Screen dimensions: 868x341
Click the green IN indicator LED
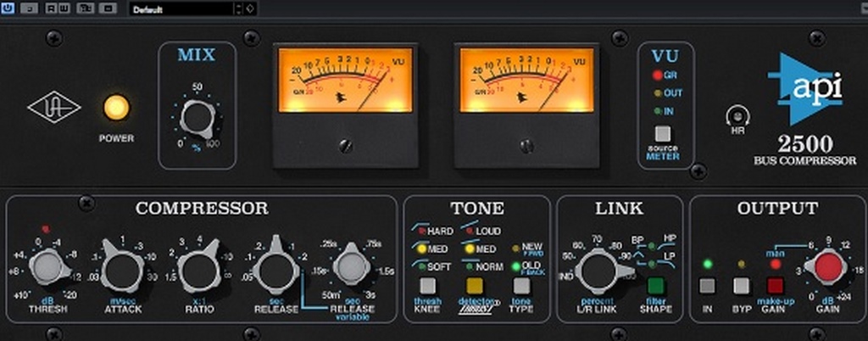coord(707,264)
